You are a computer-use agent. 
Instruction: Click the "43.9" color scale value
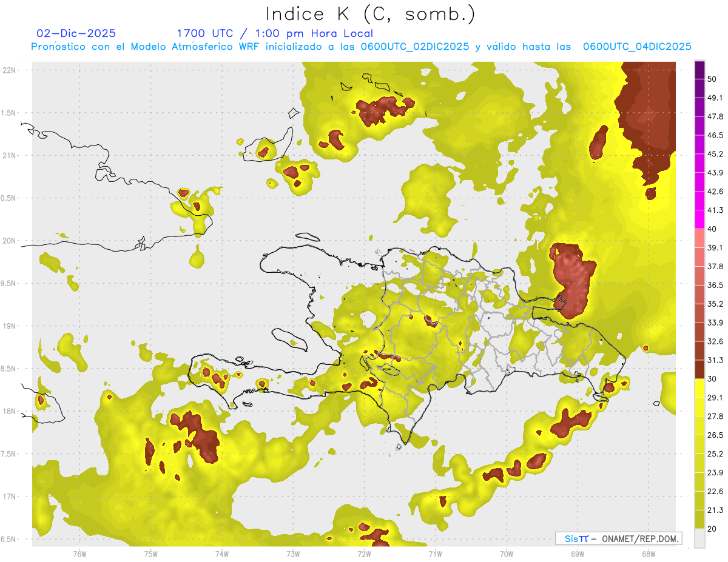pos(715,173)
